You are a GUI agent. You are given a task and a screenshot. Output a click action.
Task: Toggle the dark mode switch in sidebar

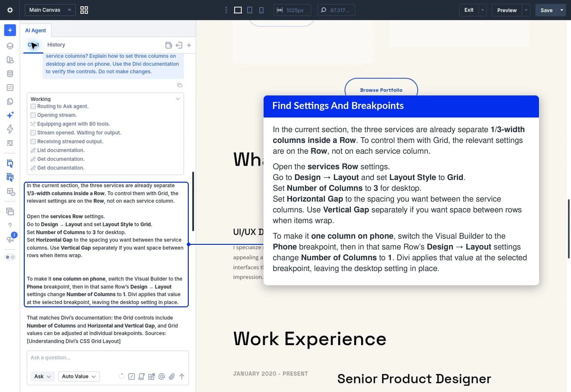(x=10, y=257)
